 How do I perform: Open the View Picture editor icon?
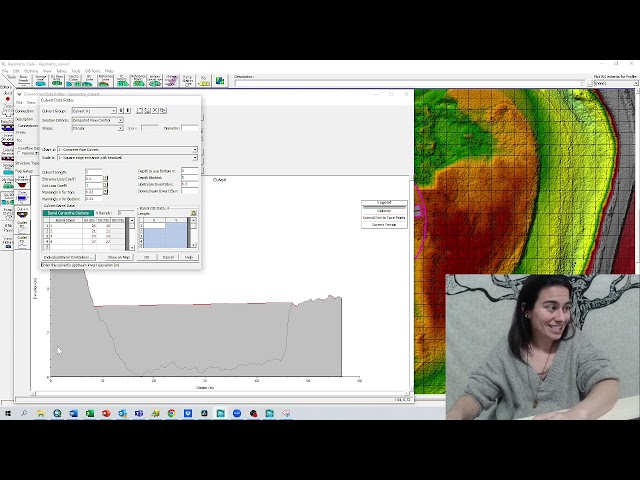8,242
